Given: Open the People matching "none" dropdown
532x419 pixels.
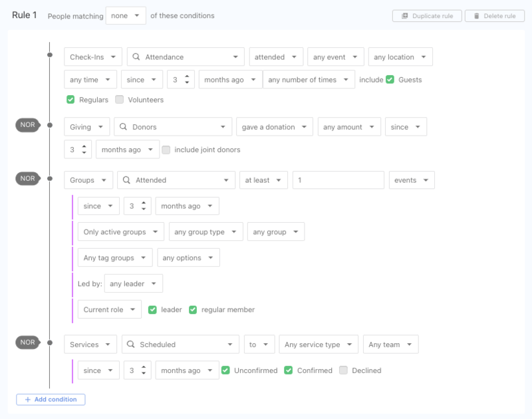Looking at the screenshot, I should 126,15.
